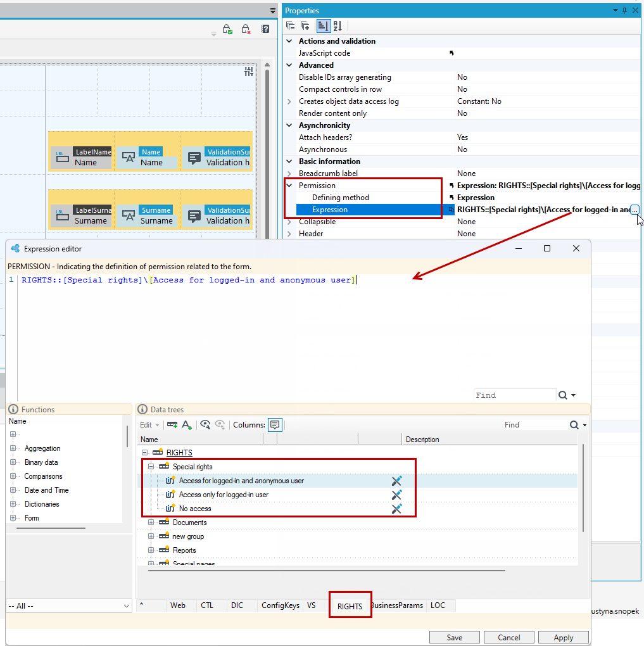
Task: Click the edit icon for Access only for logged-in user
Action: 397,495
